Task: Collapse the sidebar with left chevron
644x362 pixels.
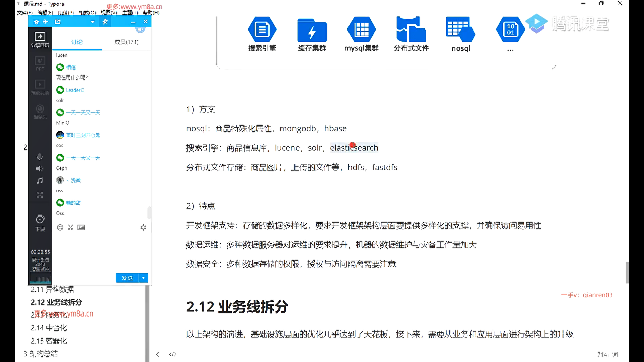Action: [x=157, y=354]
